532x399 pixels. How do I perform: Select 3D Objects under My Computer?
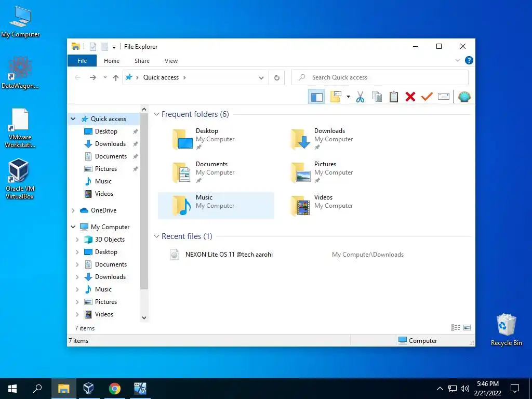pyautogui.click(x=110, y=240)
